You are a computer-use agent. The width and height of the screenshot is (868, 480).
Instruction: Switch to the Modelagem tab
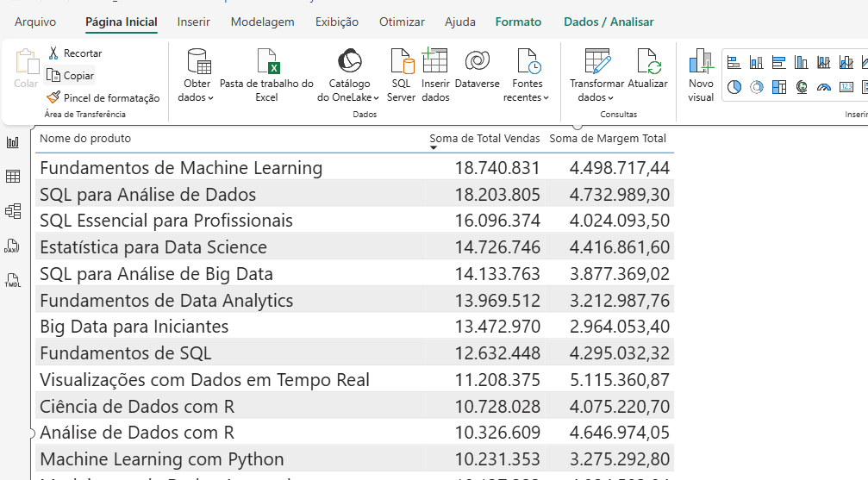[262, 22]
